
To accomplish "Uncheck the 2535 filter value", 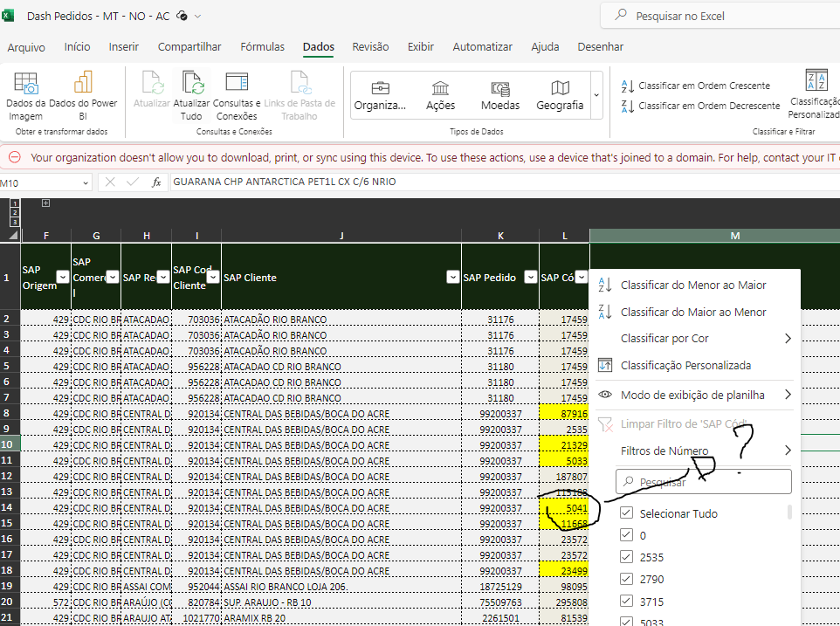I will [x=626, y=557].
